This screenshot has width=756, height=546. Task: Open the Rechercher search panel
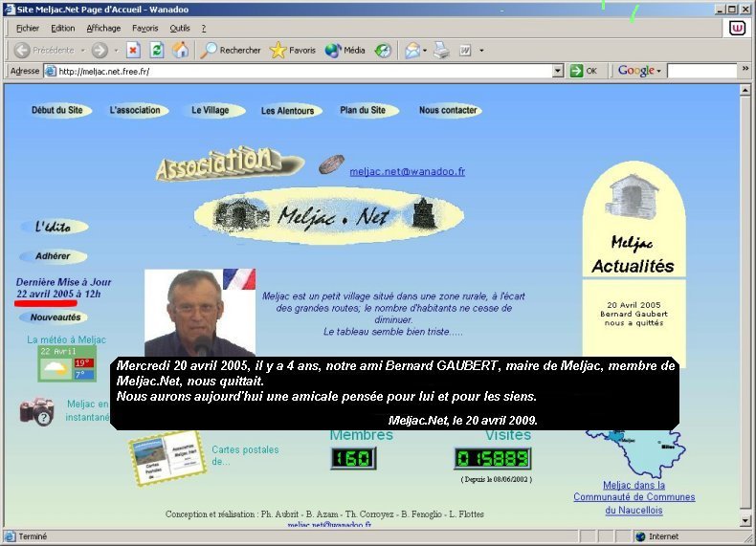(231, 50)
